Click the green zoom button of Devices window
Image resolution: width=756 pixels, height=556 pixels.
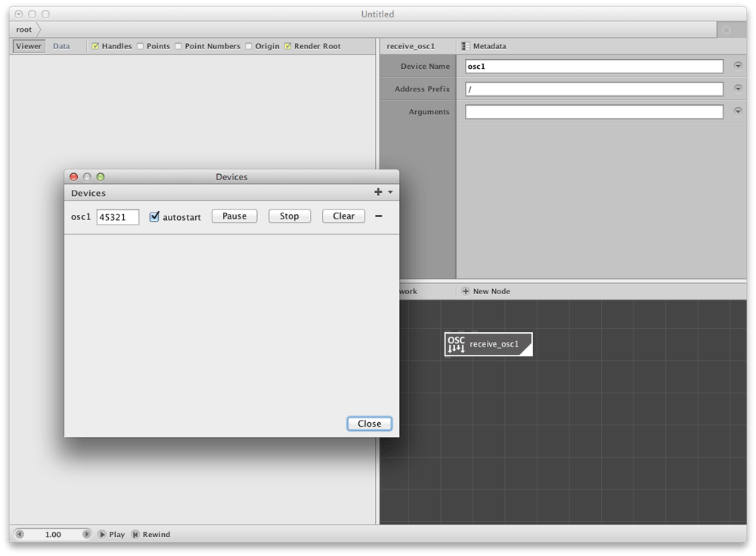(101, 177)
